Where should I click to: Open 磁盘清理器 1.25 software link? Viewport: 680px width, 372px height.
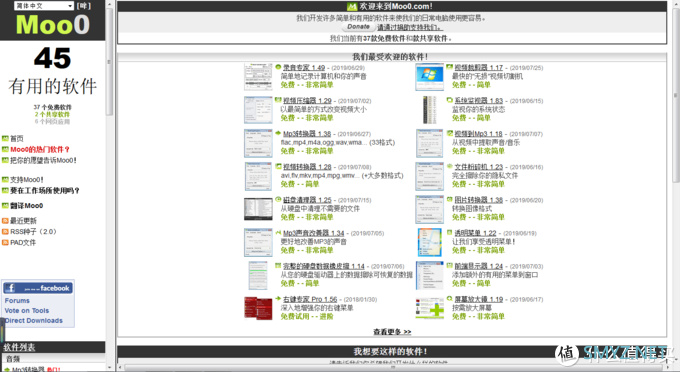pyautogui.click(x=307, y=200)
